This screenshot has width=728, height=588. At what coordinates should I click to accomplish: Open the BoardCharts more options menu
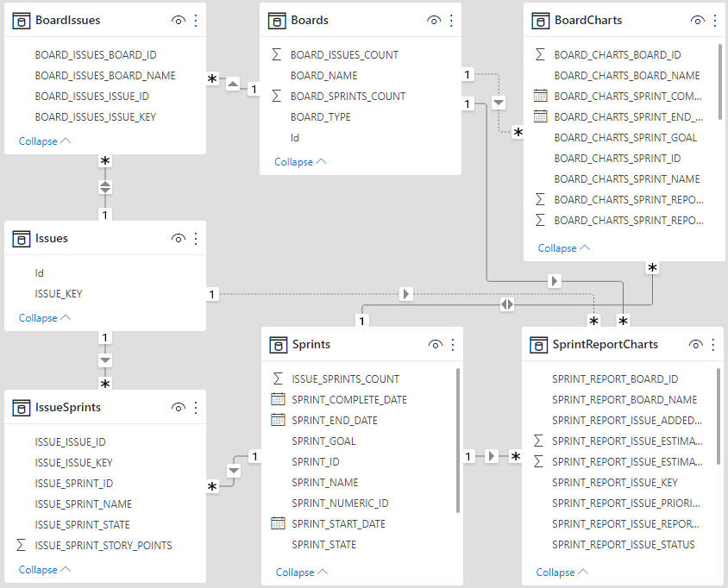715,21
